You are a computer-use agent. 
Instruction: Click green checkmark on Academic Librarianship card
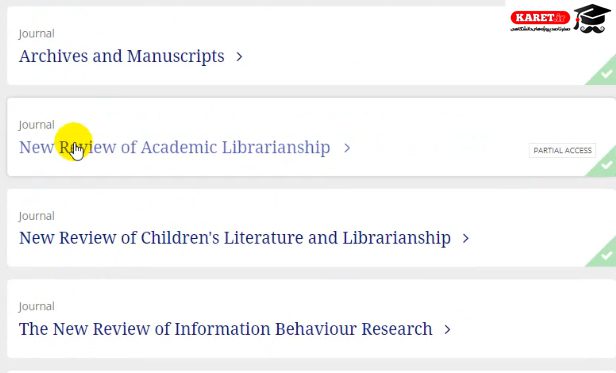606,165
